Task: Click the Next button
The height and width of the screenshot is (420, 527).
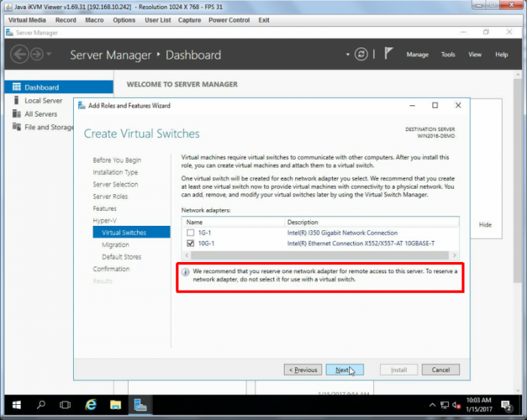Action: point(345,370)
